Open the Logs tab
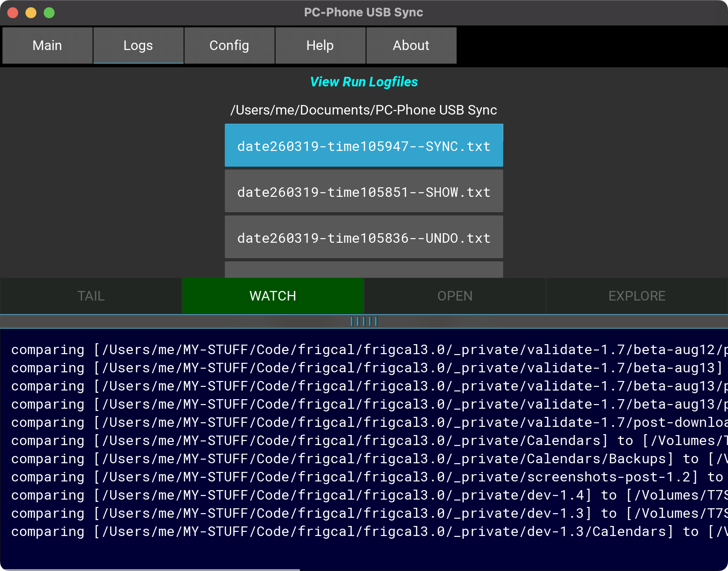 (138, 45)
